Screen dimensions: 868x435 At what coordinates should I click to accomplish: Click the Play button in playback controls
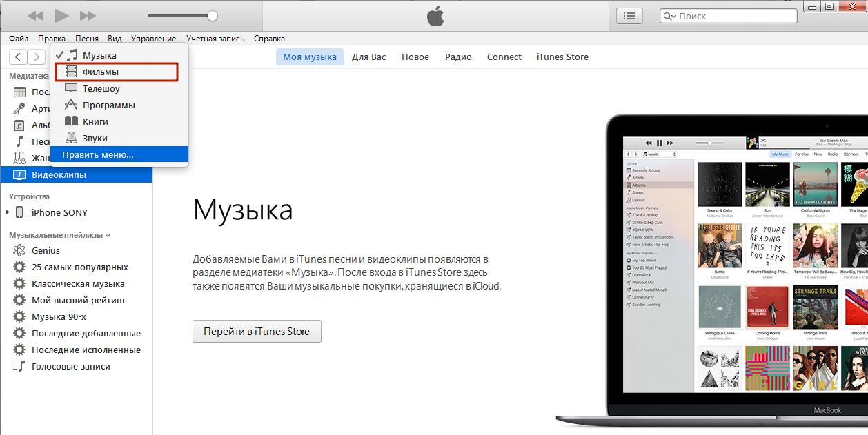tap(61, 15)
